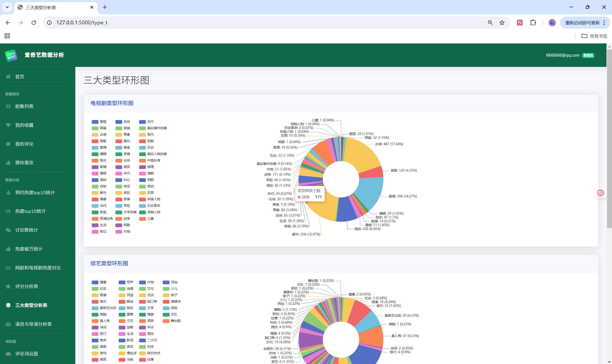The image size is (612, 364).
Task: Go to 热度破万统计 page
Action: tap(29, 249)
